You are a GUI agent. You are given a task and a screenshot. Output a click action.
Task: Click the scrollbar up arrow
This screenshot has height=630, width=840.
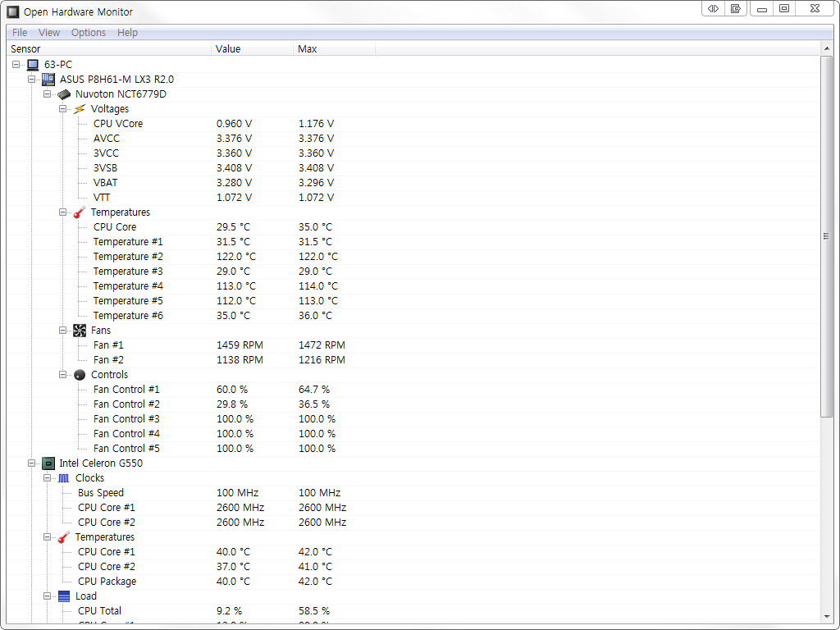(827, 48)
